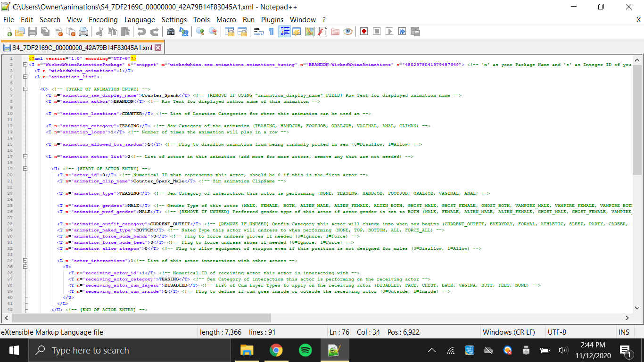The height and width of the screenshot is (362, 644).
Task: Click the X on the menu bar right end
Action: (639, 19)
